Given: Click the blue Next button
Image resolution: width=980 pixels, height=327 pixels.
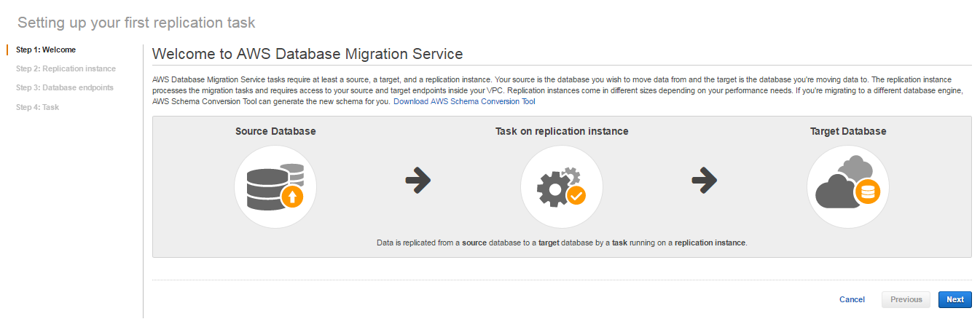Looking at the screenshot, I should coord(955,299).
